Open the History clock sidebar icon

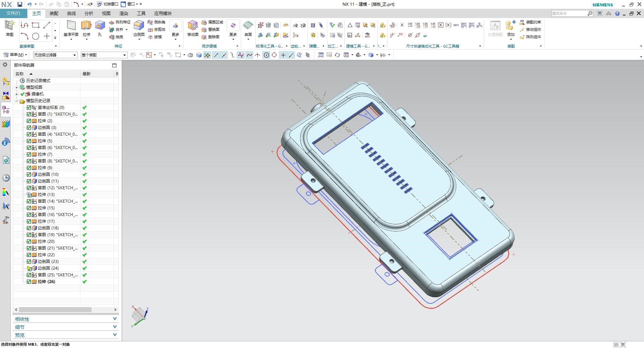click(6, 178)
